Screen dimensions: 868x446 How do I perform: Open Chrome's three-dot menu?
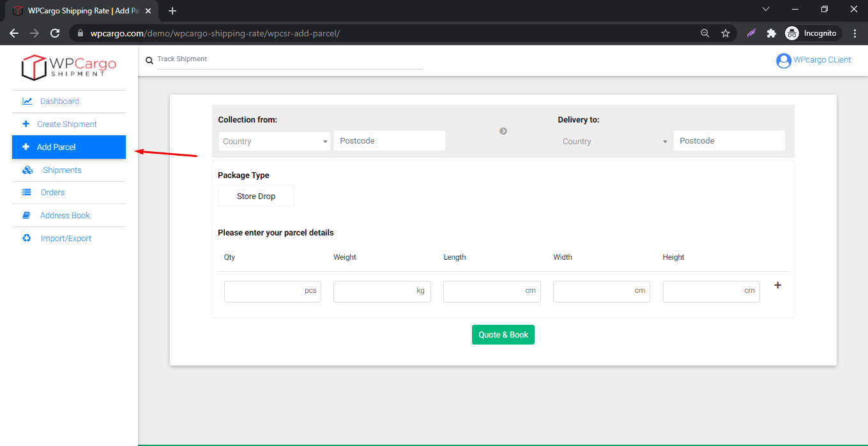[x=855, y=33]
